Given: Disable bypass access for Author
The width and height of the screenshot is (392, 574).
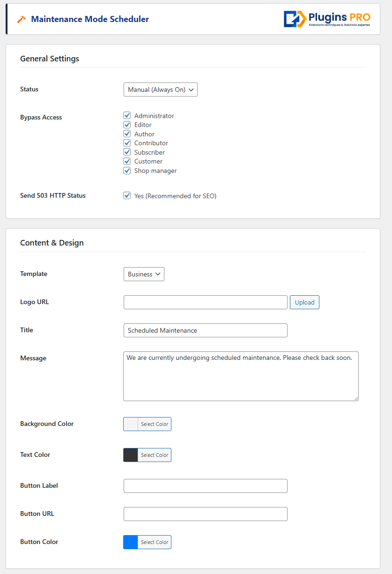Looking at the screenshot, I should point(127,134).
